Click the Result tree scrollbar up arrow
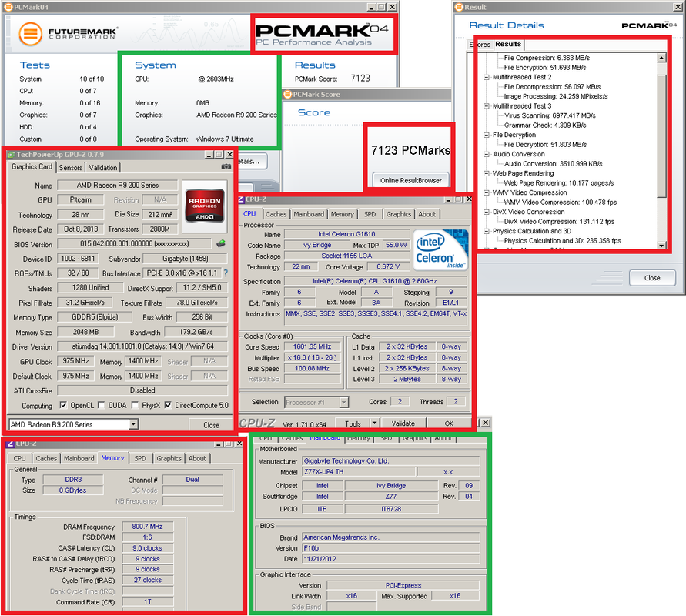686x616 pixels. [661, 58]
